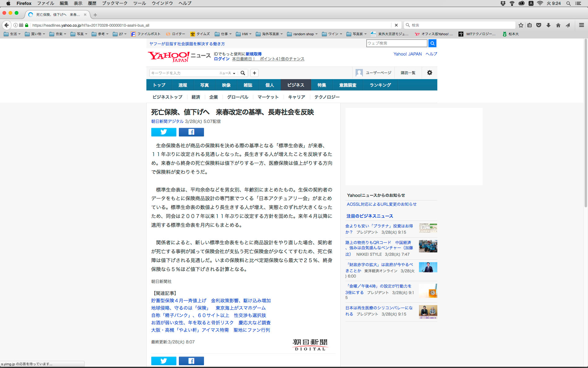This screenshot has height=368, width=588.
Task: Share article with top Twitter button
Action: pos(164,132)
